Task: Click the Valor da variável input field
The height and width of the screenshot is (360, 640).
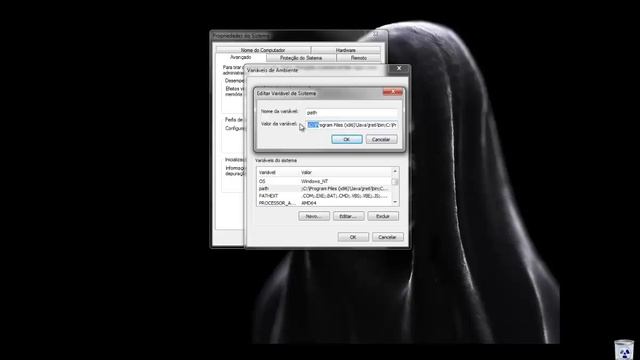Action: tap(352, 125)
